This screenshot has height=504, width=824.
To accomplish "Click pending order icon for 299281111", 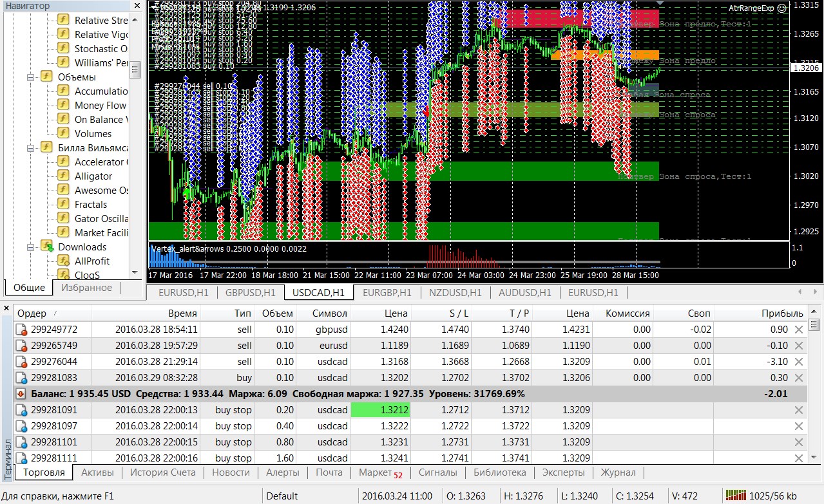I will [x=22, y=458].
